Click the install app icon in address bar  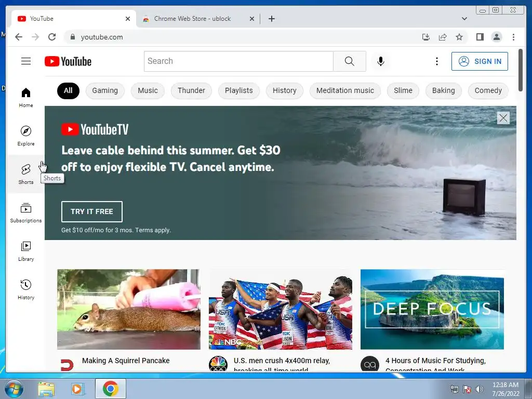426,37
